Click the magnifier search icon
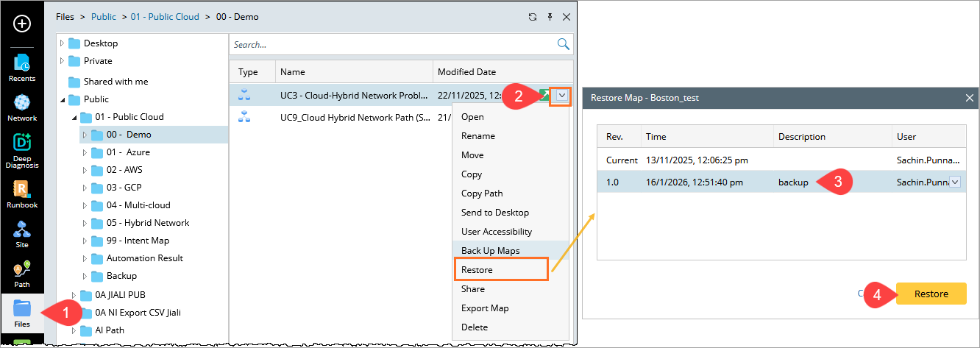980x348 pixels. (x=564, y=44)
